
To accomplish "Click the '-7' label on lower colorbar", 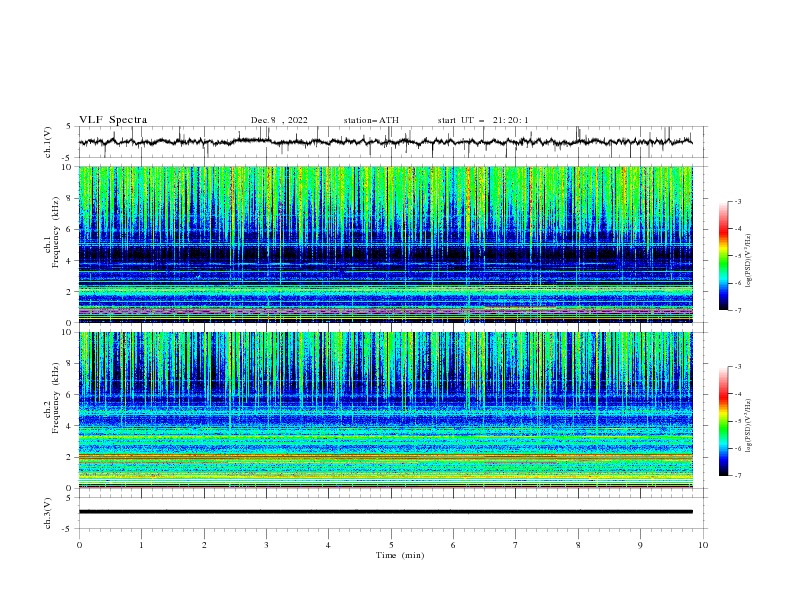I will point(737,475).
